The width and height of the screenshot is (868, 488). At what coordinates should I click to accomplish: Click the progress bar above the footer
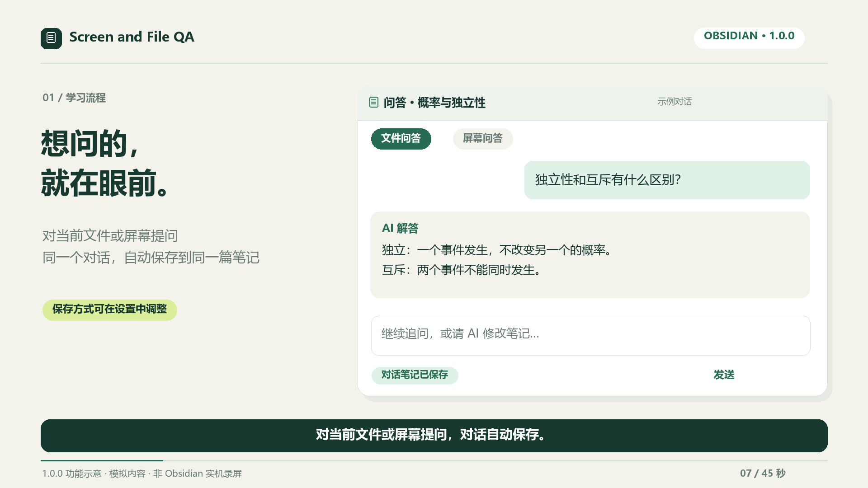(x=434, y=460)
